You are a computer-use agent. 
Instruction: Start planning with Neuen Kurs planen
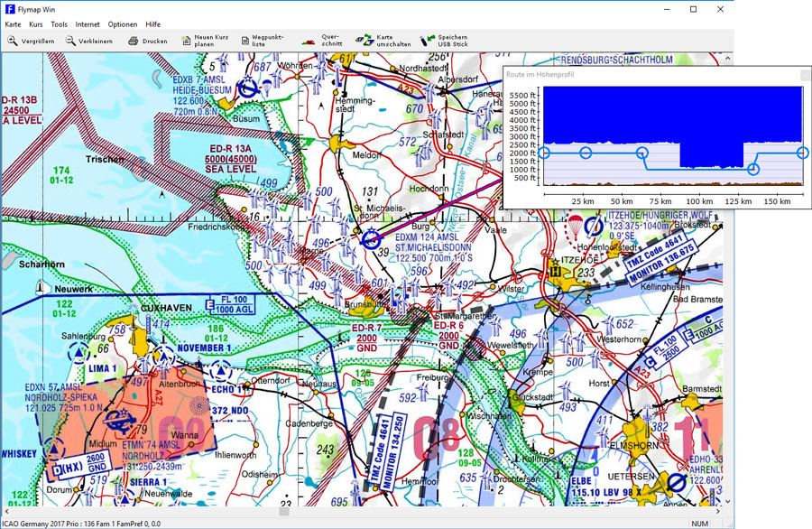click(x=205, y=41)
